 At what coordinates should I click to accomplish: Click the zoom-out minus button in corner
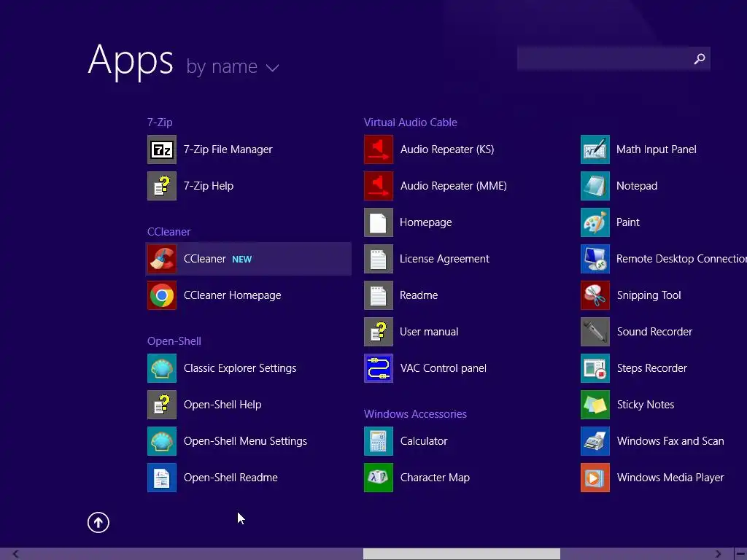coord(741,554)
